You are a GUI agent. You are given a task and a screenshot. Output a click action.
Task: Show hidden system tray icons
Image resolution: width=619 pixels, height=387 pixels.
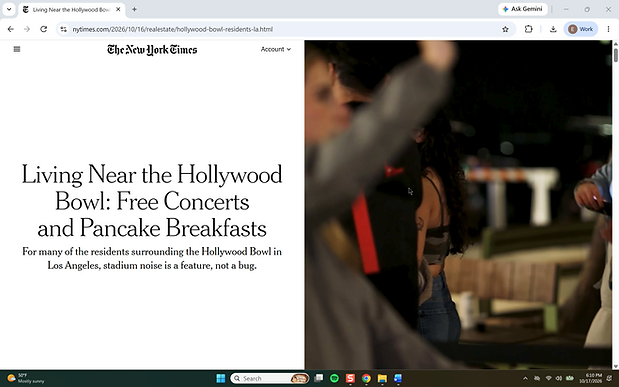pos(525,378)
